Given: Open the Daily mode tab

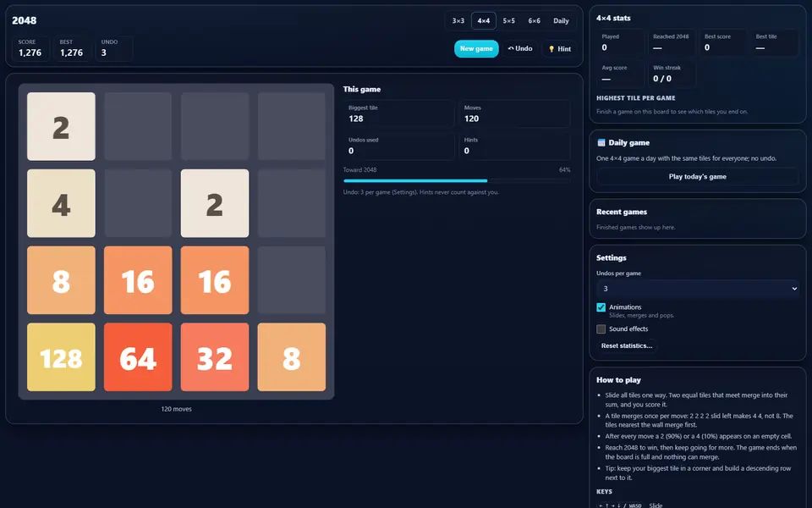Looking at the screenshot, I should tap(561, 20).
